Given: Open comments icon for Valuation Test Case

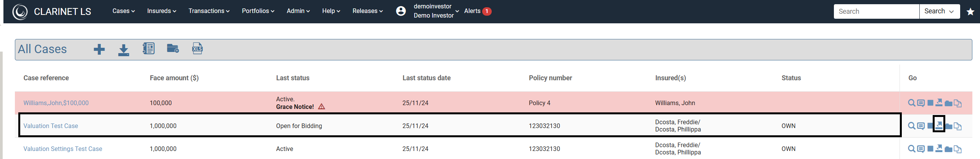Looking at the screenshot, I should tap(920, 126).
